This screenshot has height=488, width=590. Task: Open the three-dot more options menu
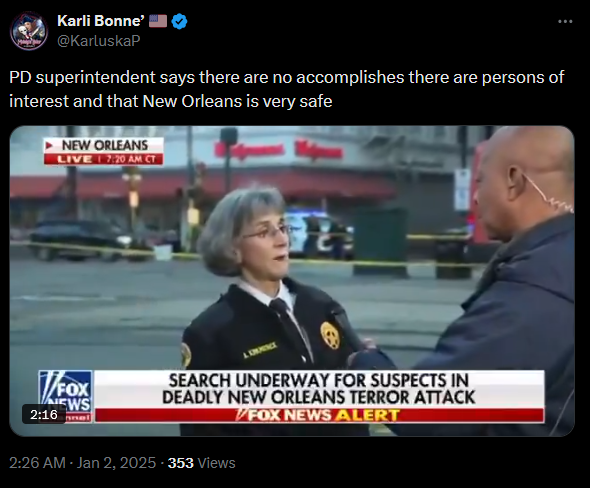point(565,22)
